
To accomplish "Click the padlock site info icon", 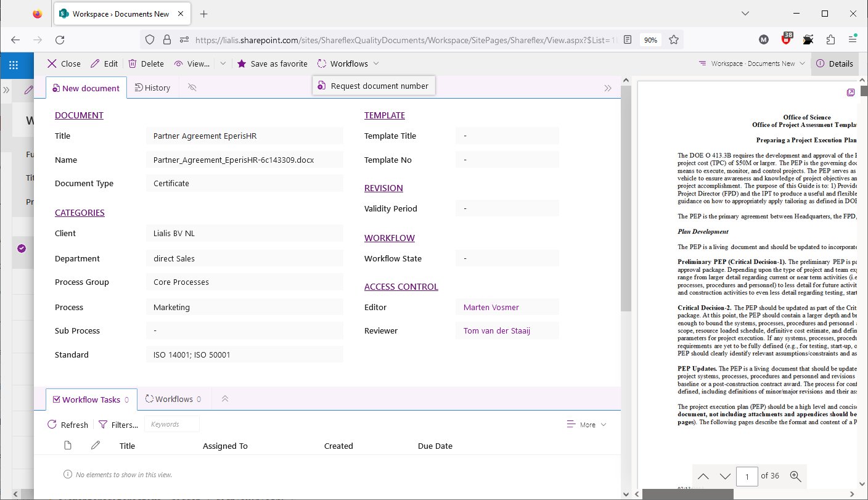I will (x=166, y=39).
